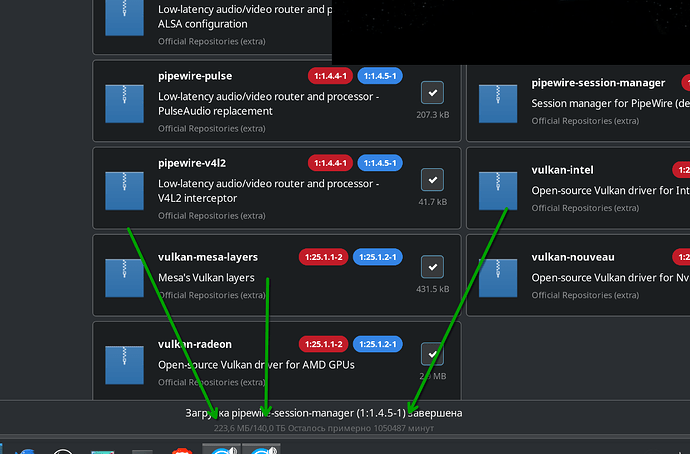Click the pipewire-v4l2 package icon
Image resolution: width=690 pixels, height=454 pixels.
(125, 190)
